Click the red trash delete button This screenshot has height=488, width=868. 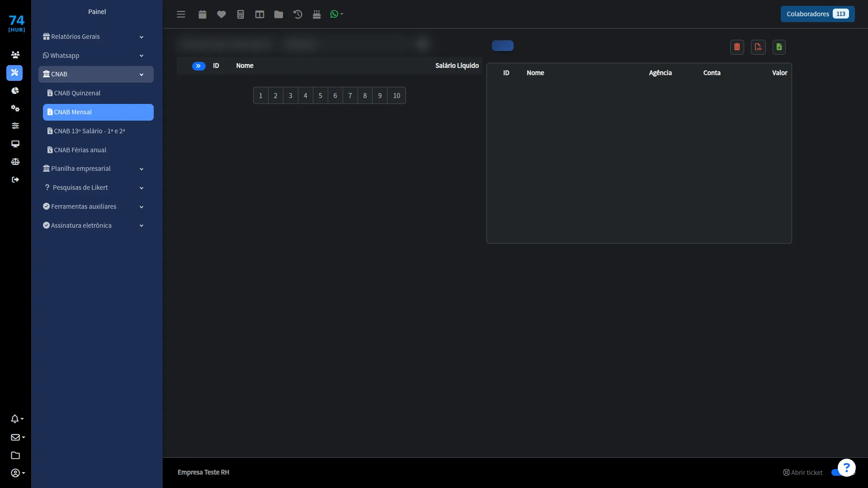click(737, 47)
